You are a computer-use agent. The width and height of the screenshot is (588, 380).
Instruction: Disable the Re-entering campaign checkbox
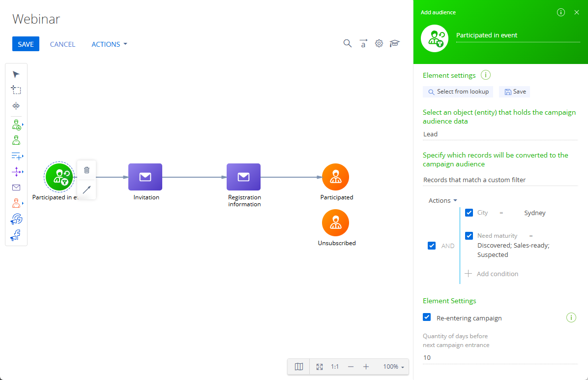(x=427, y=317)
